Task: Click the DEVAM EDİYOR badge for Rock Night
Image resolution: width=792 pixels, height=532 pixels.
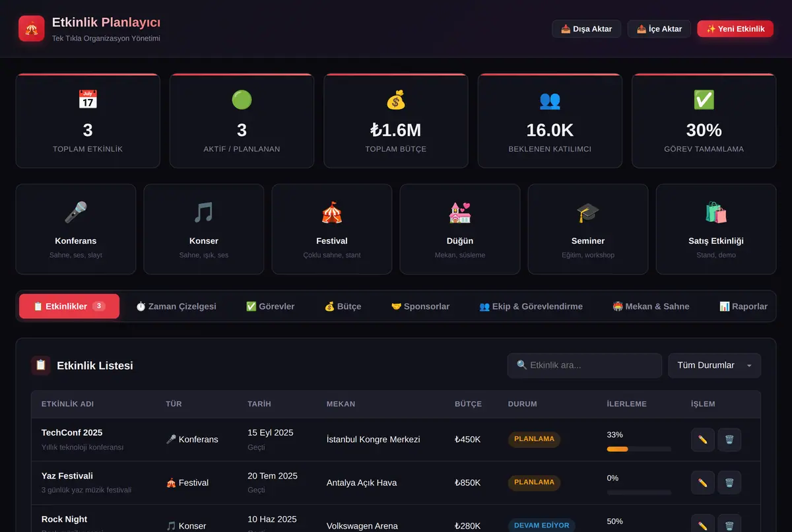Action: point(541,525)
